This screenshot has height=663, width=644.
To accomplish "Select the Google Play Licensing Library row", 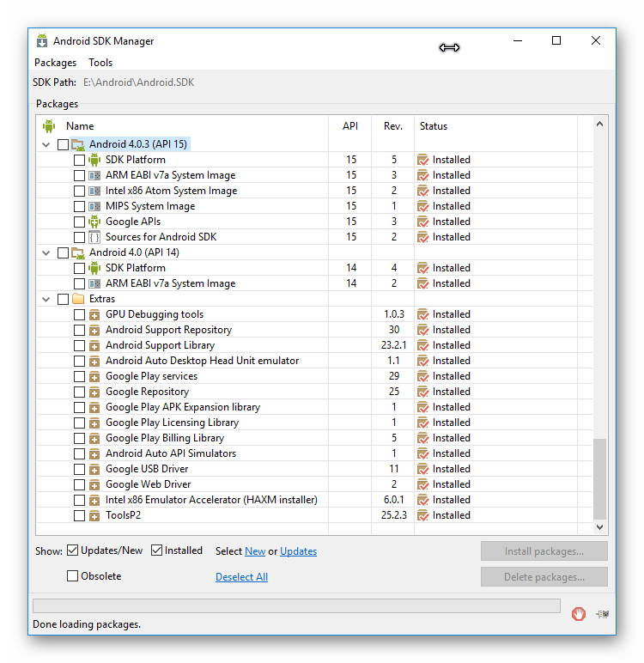I will click(314, 423).
